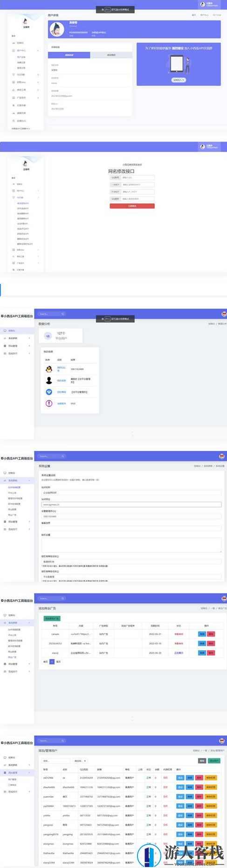
Task: Click the 站点名称 field showing 企业版授权网
Action: click(x=131, y=492)
